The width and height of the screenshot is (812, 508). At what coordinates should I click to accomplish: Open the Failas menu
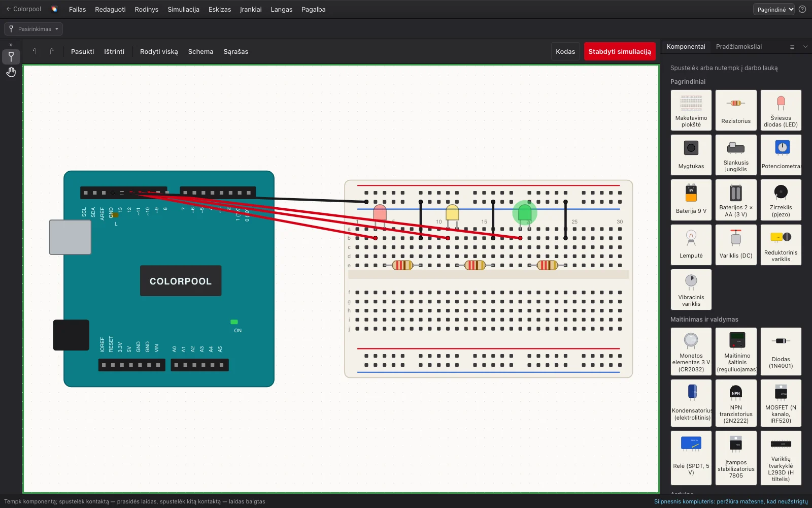[77, 9]
